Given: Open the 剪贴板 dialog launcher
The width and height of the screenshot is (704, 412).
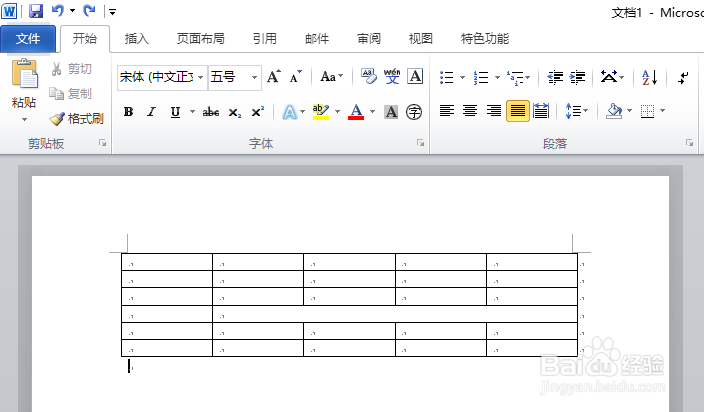Looking at the screenshot, I should [103, 143].
